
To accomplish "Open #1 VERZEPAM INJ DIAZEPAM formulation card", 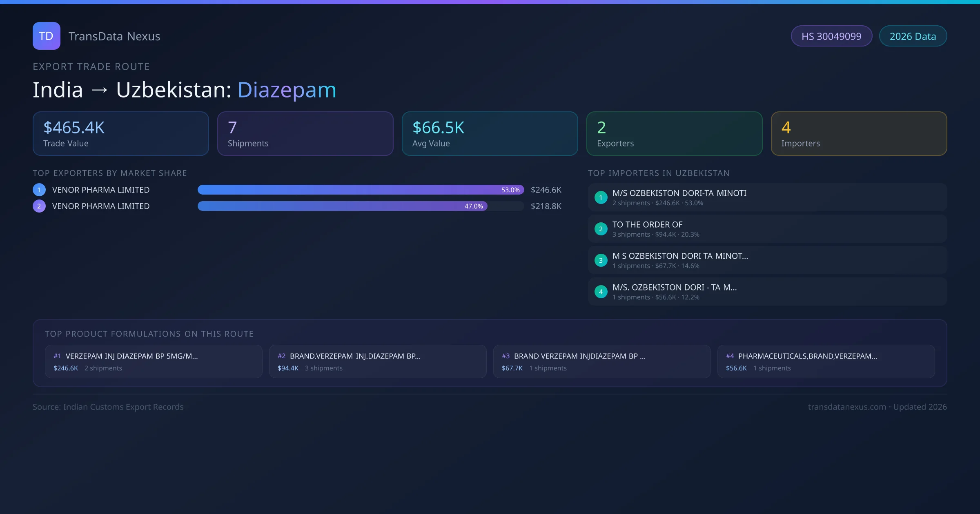I will (154, 361).
